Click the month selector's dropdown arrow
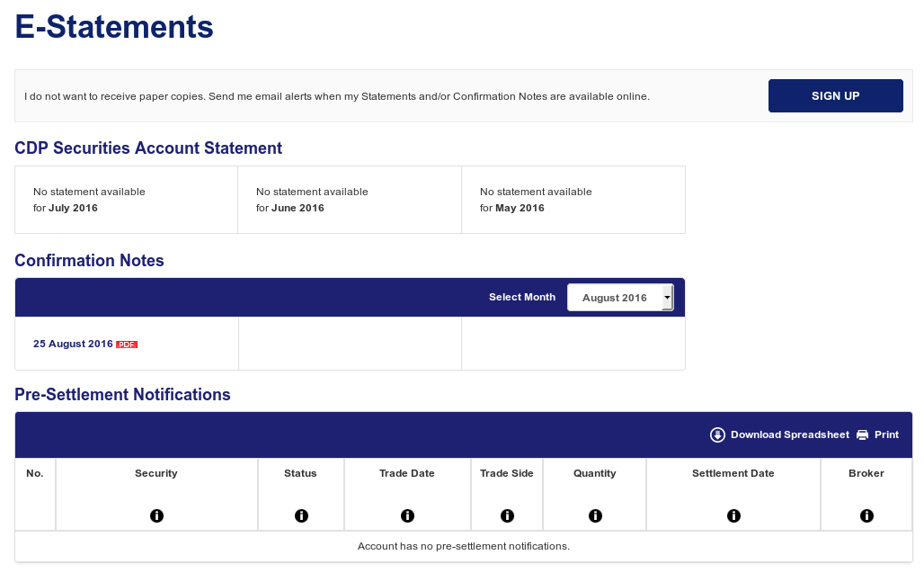Screen dimensions: 924x573 pos(667,297)
